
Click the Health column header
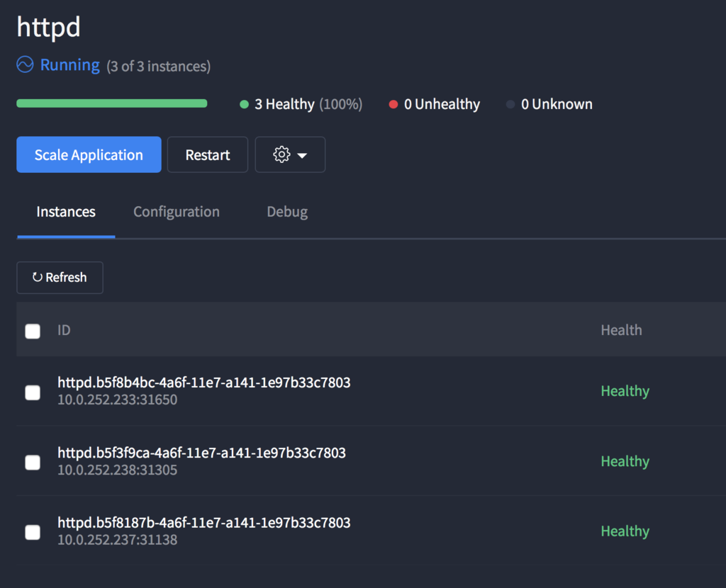pos(621,330)
